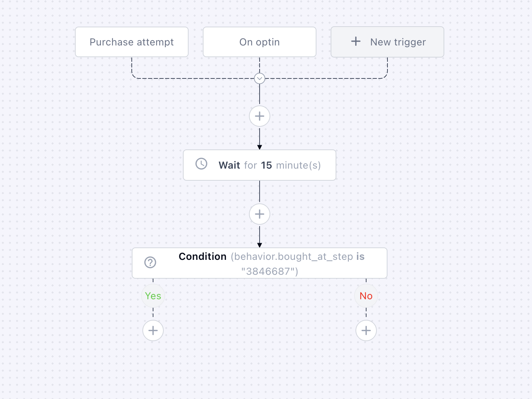Add a step between Wait and Condition
Screen dimensions: 532x399
[260, 214]
